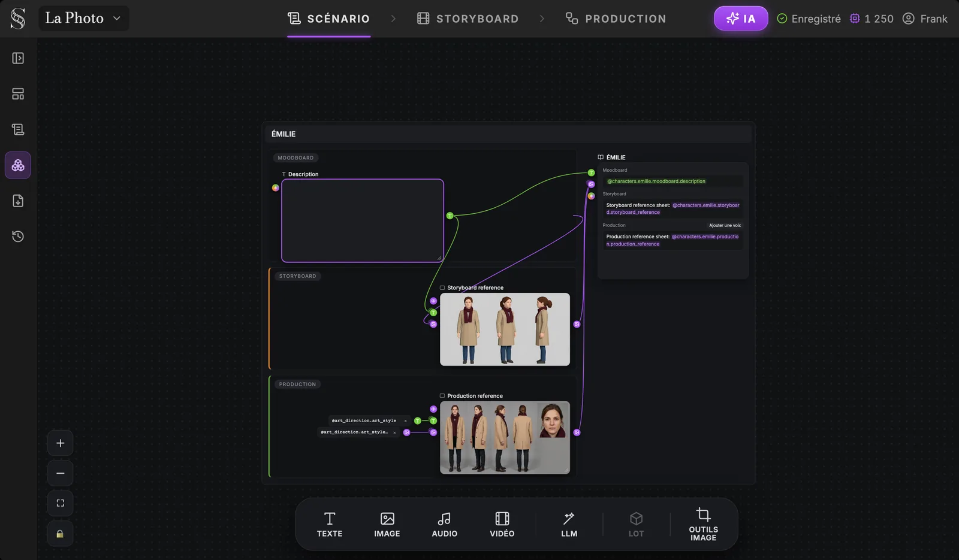Click inside the Description text box
This screenshot has height=560, width=959.
click(x=363, y=220)
